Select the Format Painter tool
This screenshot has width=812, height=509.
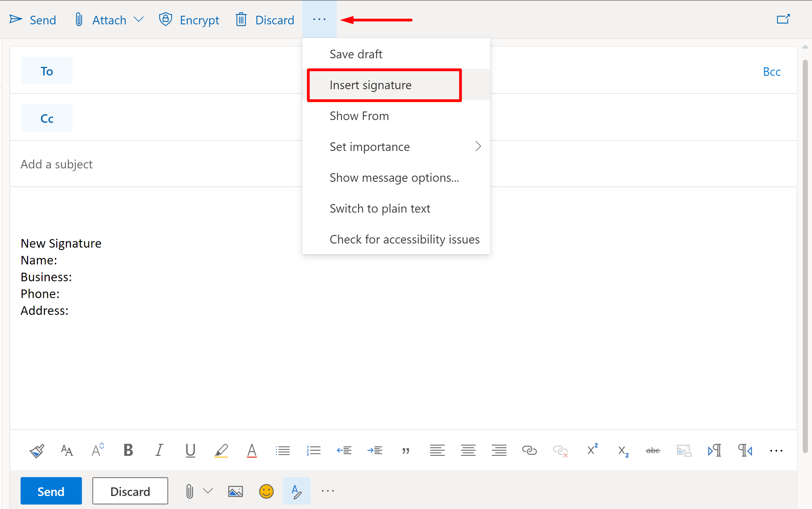pyautogui.click(x=37, y=450)
